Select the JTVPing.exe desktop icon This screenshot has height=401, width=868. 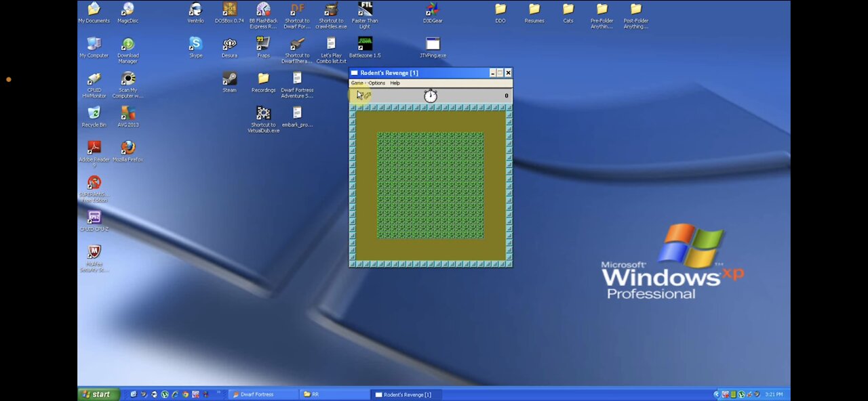(x=433, y=47)
